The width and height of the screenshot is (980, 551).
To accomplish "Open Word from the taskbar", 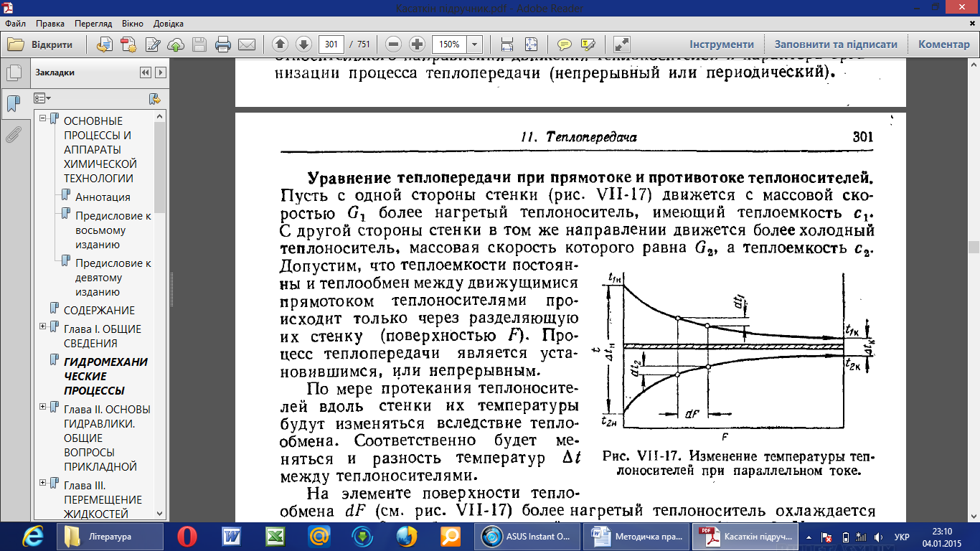I will point(231,536).
